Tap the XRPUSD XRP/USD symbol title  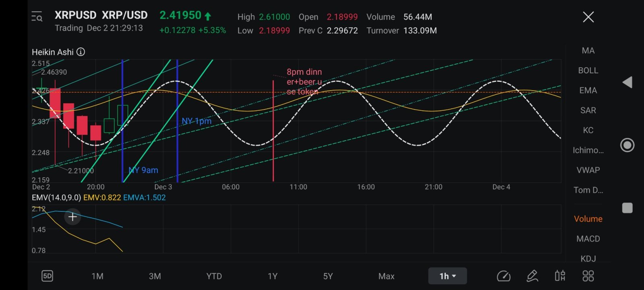(x=101, y=15)
